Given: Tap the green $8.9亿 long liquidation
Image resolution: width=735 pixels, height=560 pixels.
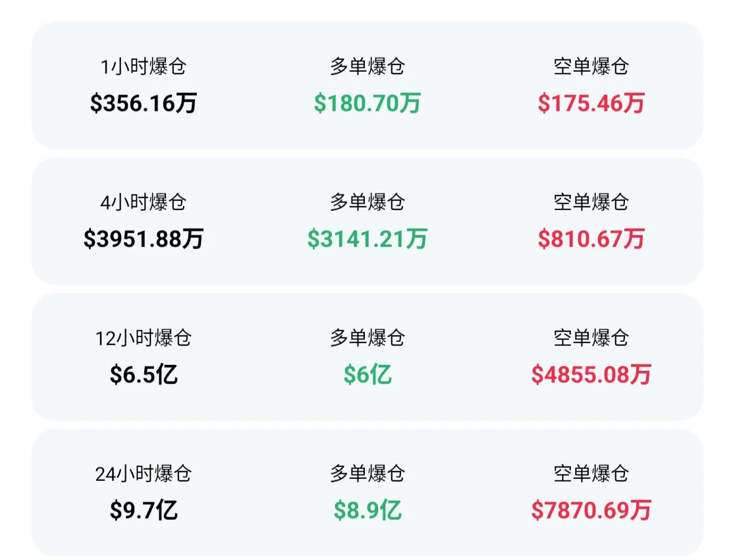Looking at the screenshot, I should (x=367, y=510).
